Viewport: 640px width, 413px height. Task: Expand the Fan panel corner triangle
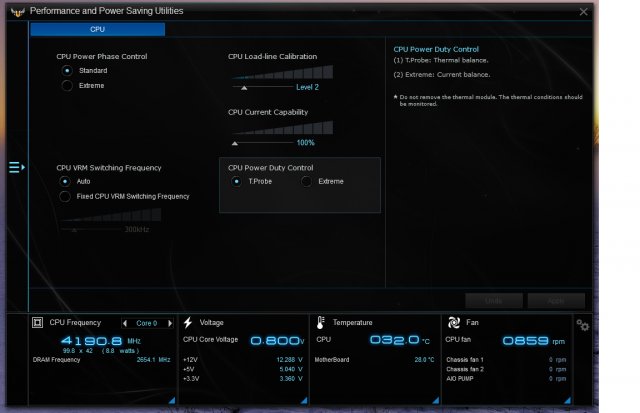pos(568,400)
